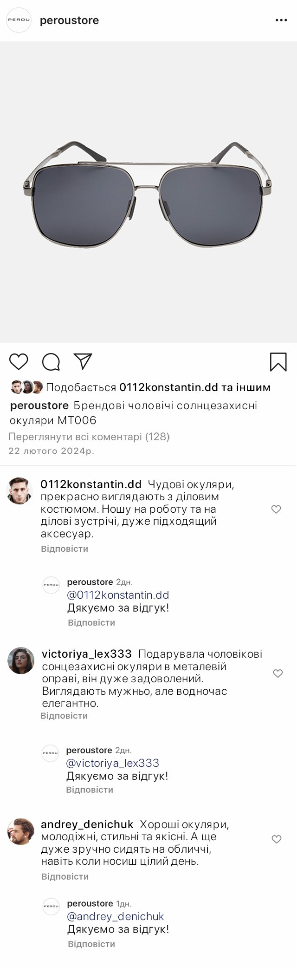
Task: View liker avatars next to Подобається
Action: 27,387
